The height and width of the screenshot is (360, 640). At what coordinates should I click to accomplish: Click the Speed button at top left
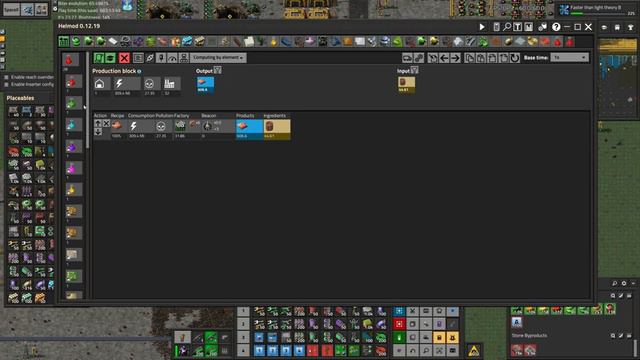(11, 9)
